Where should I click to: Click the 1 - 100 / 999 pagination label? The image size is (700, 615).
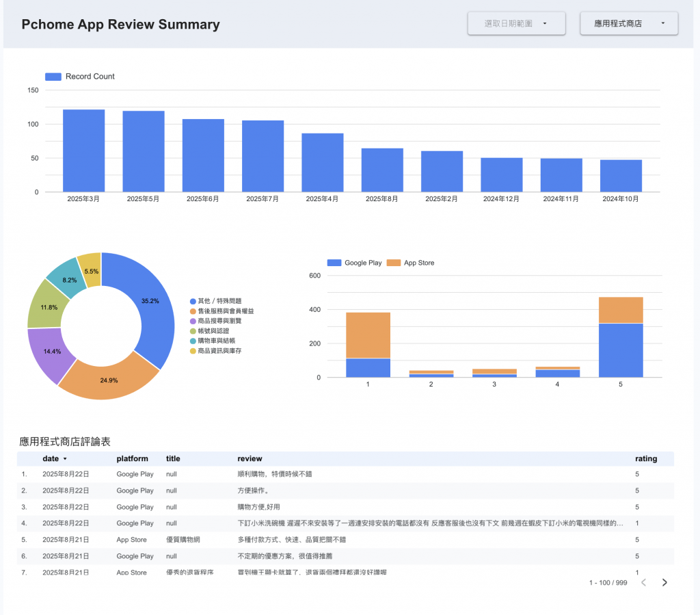[x=608, y=582]
